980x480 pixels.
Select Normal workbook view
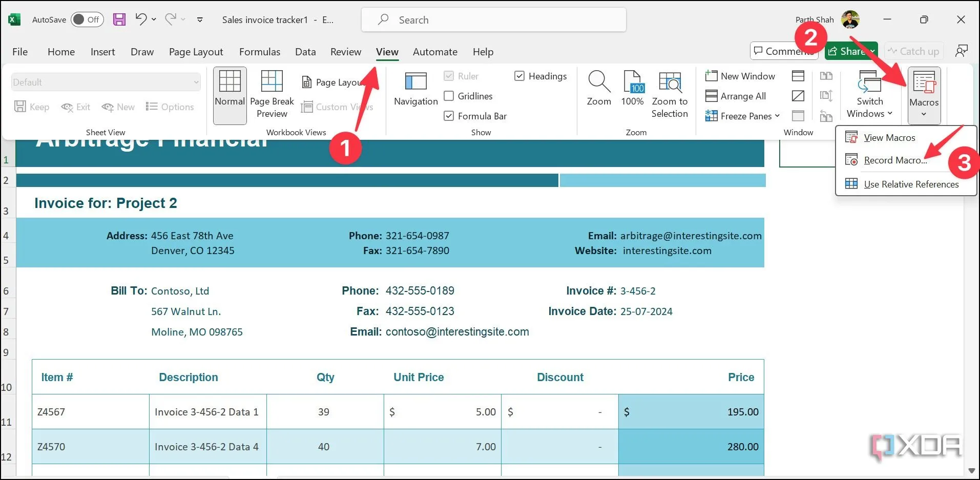[x=230, y=95]
